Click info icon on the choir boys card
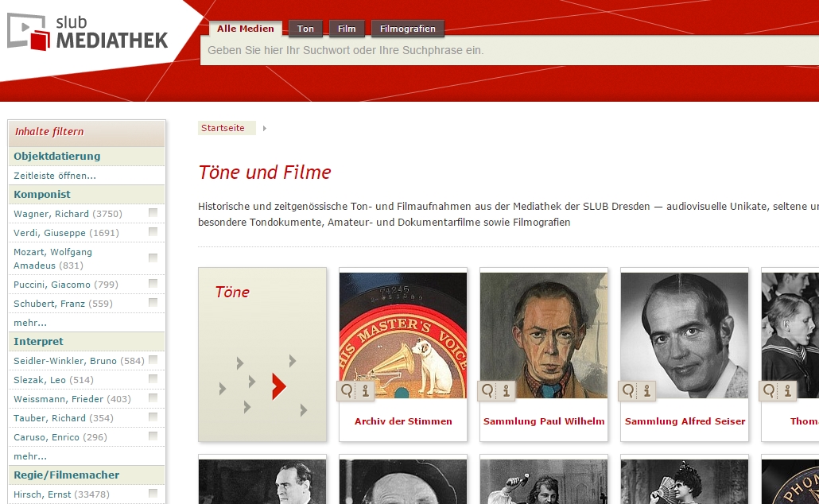This screenshot has width=819, height=504. (x=788, y=390)
